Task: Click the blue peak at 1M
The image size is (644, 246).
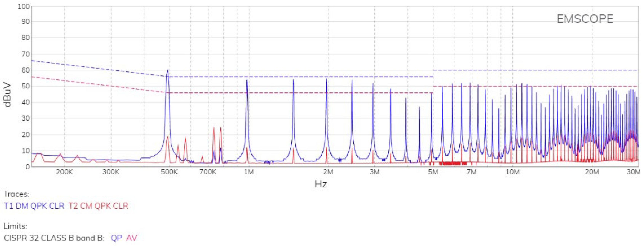Action: (x=247, y=81)
